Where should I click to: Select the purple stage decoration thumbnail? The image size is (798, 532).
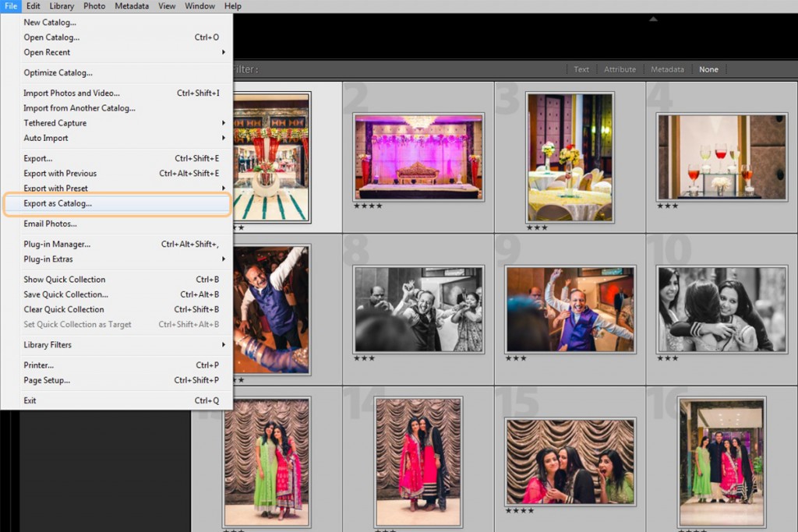(418, 156)
